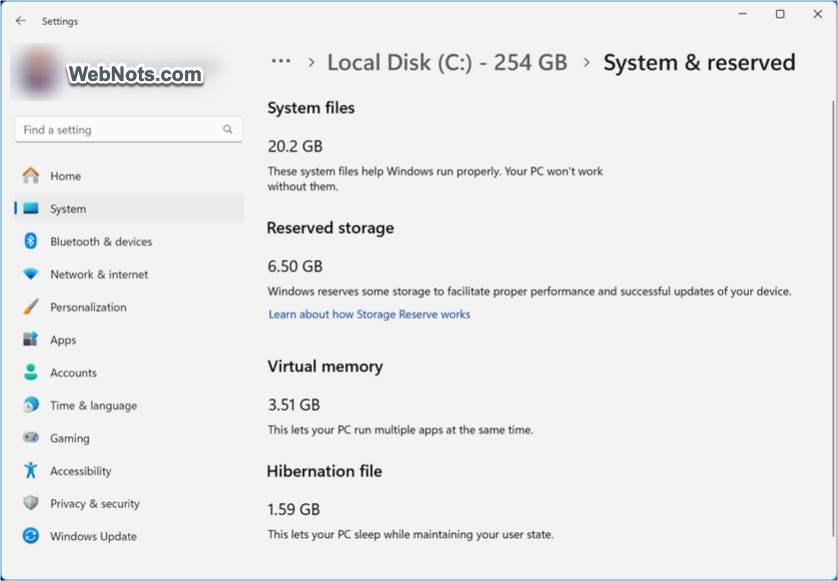Click the Reserved storage heading
This screenshot has height=581, width=838.
330,228
